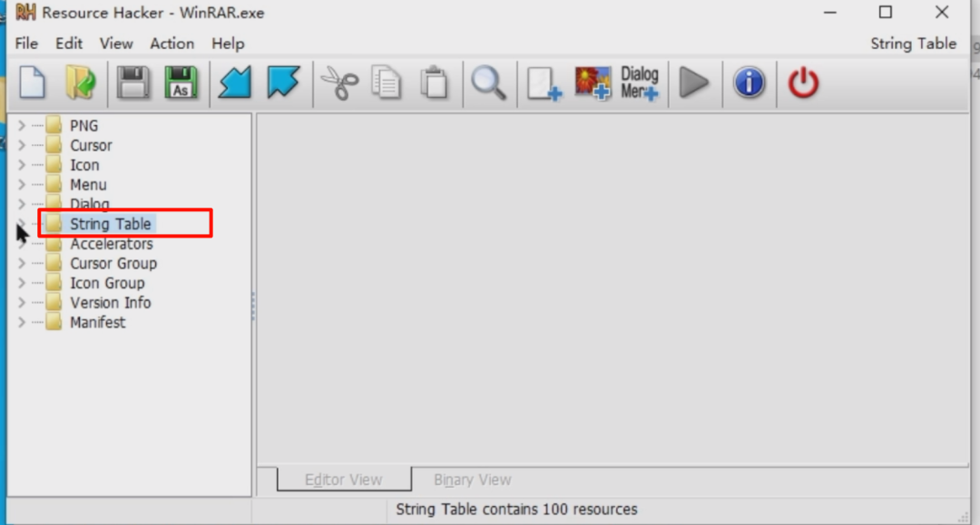The height and width of the screenshot is (525, 980).
Task: Select the Accelerators resource folder
Action: pyautogui.click(x=112, y=244)
